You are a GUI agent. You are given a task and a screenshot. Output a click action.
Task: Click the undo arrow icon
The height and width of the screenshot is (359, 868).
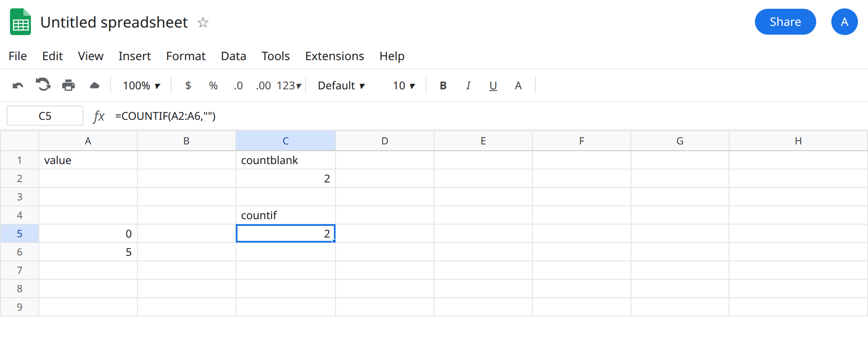click(x=18, y=86)
